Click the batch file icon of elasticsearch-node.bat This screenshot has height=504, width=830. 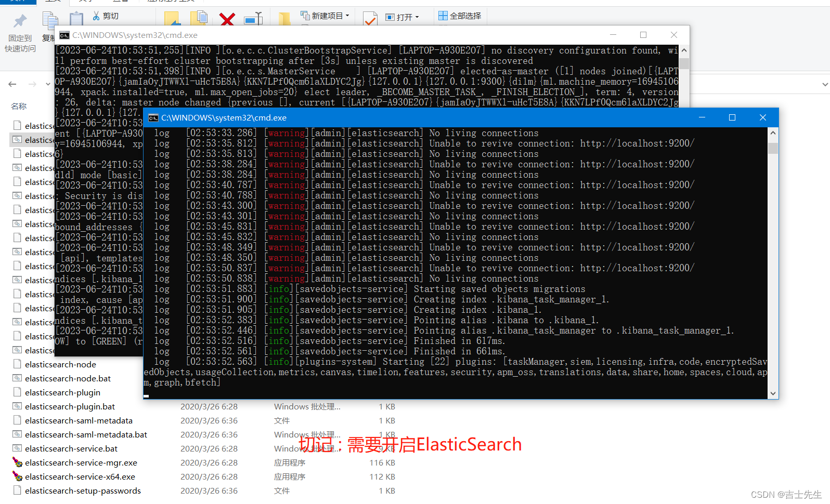coord(17,378)
